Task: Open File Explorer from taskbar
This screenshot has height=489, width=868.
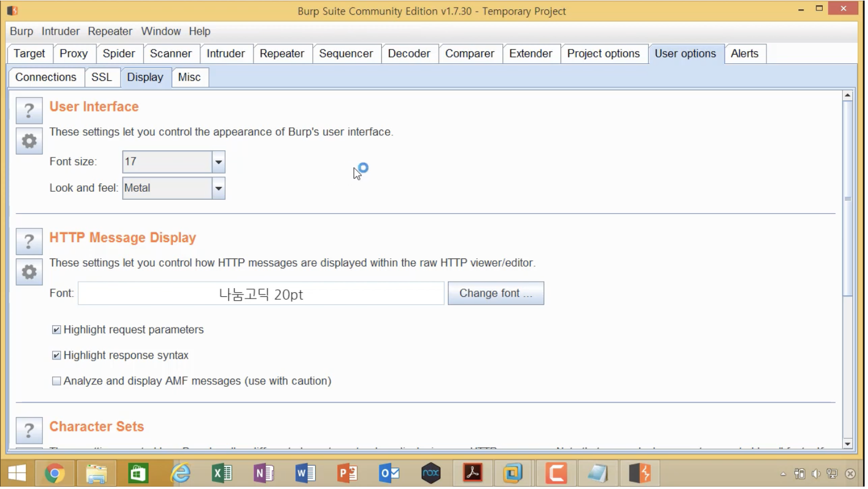Action: coord(96,474)
